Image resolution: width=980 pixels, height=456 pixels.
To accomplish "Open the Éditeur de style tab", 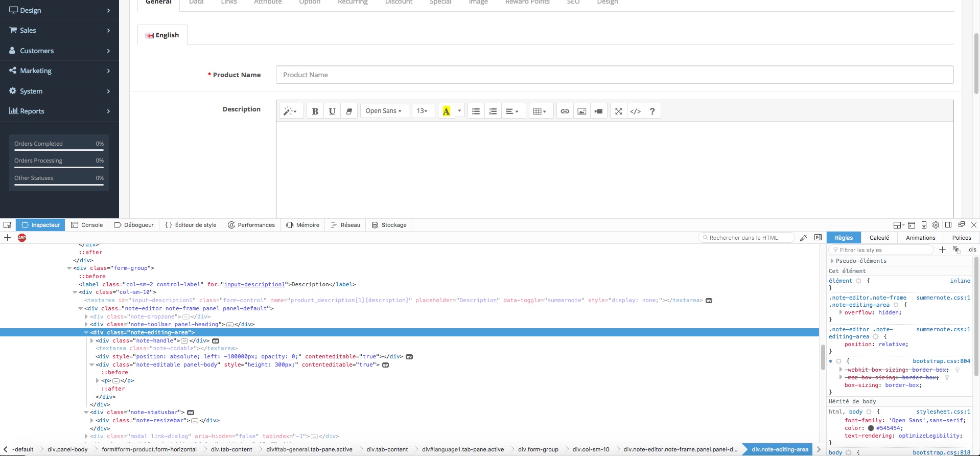I will [x=191, y=225].
